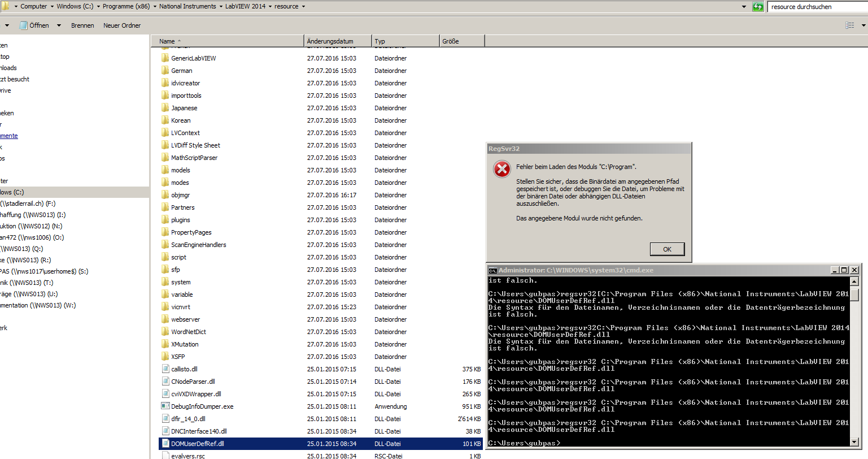This screenshot has height=459, width=868.
Task: Select the (\\nws1006) (O:) network drive
Action: 32,237
